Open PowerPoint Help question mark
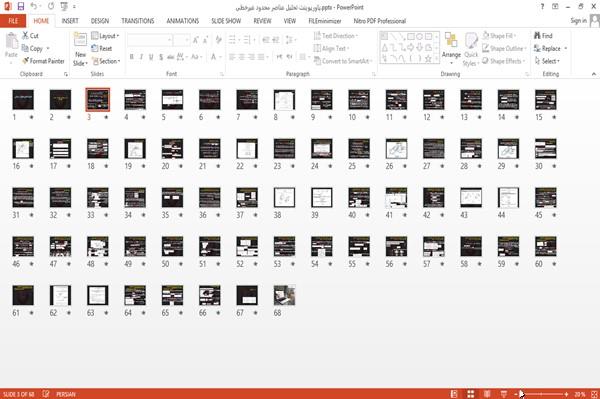Screen dimensions: 600x399 [542, 7]
